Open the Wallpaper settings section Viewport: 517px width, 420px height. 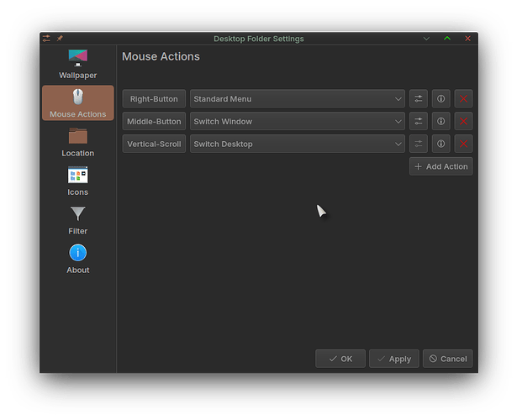(x=78, y=65)
